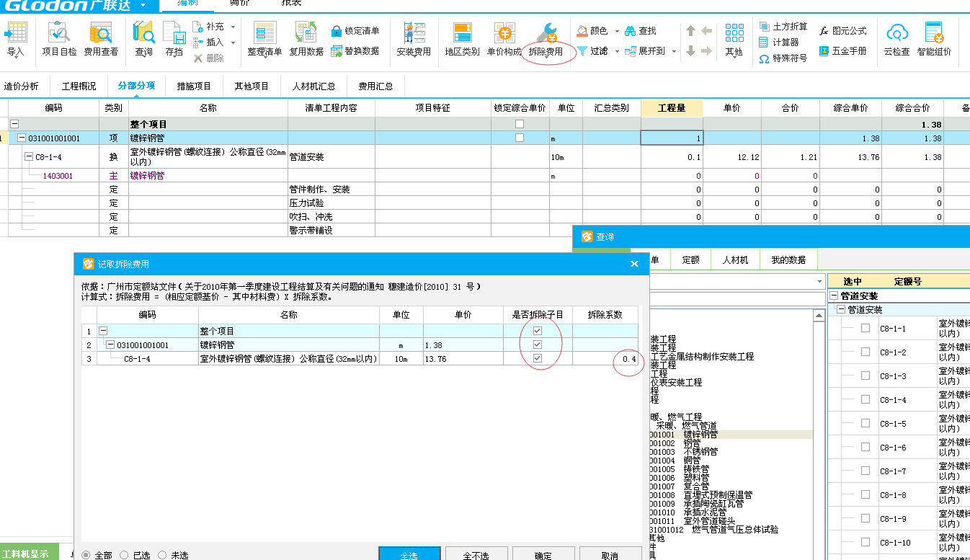Click the 工程量 cell for 镀锌钢管
Screen dimensions: 970x560
[672, 138]
